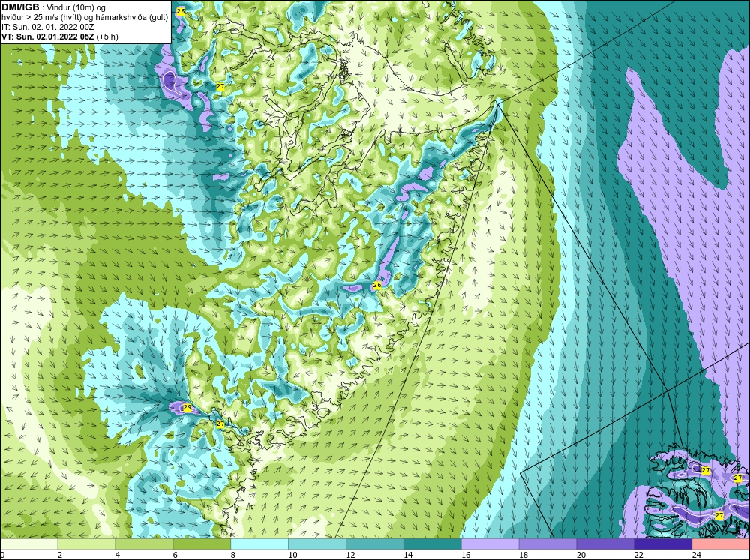Click the legend scale value 12
Screen dimensions: 750x560
pyautogui.click(x=350, y=555)
